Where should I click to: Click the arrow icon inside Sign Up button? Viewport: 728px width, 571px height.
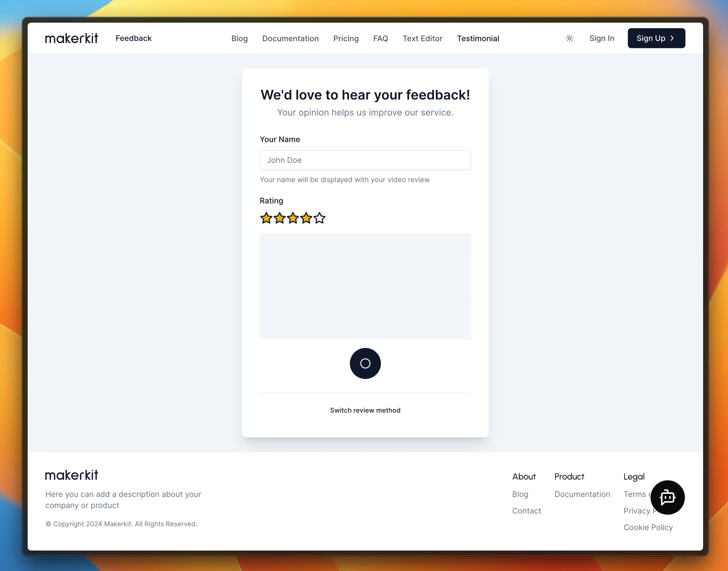point(672,38)
